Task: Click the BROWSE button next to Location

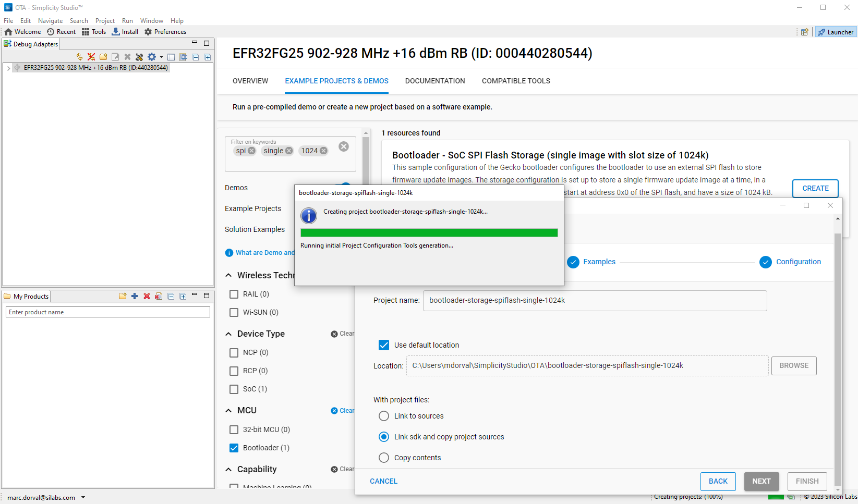Action: pyautogui.click(x=794, y=365)
